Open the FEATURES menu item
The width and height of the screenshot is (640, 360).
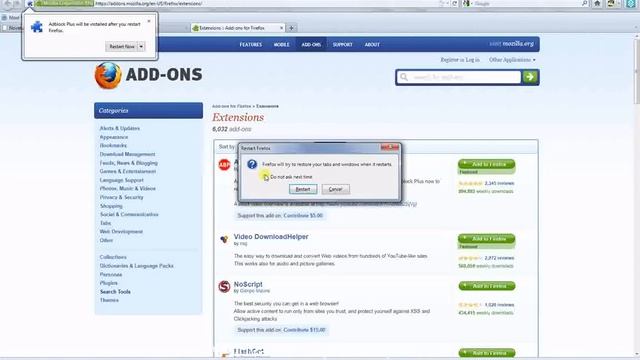[x=251, y=44]
